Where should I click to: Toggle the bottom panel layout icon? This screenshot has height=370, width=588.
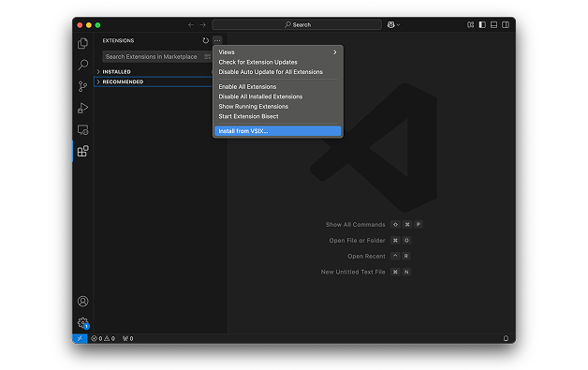pyautogui.click(x=493, y=24)
